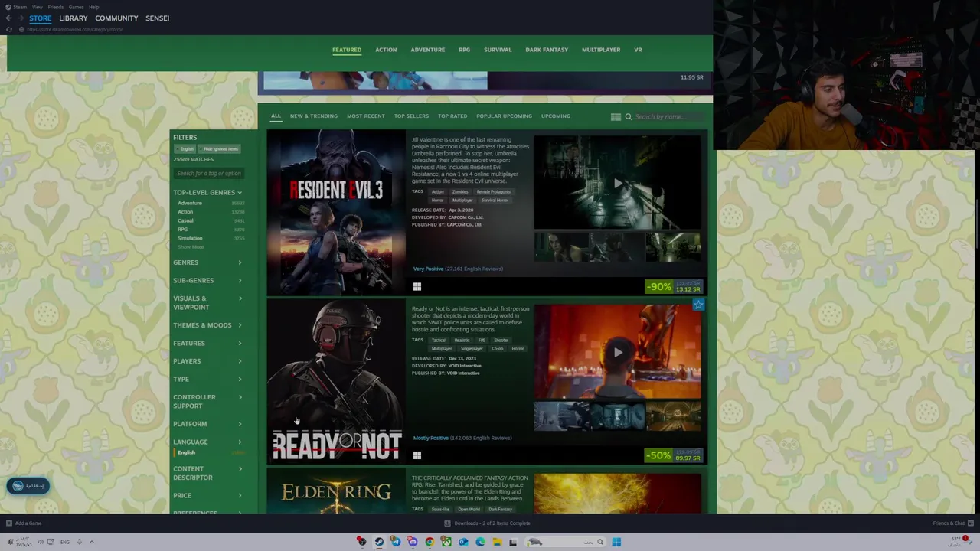
Task: Filter by RPG genre
Action: pyautogui.click(x=182, y=230)
